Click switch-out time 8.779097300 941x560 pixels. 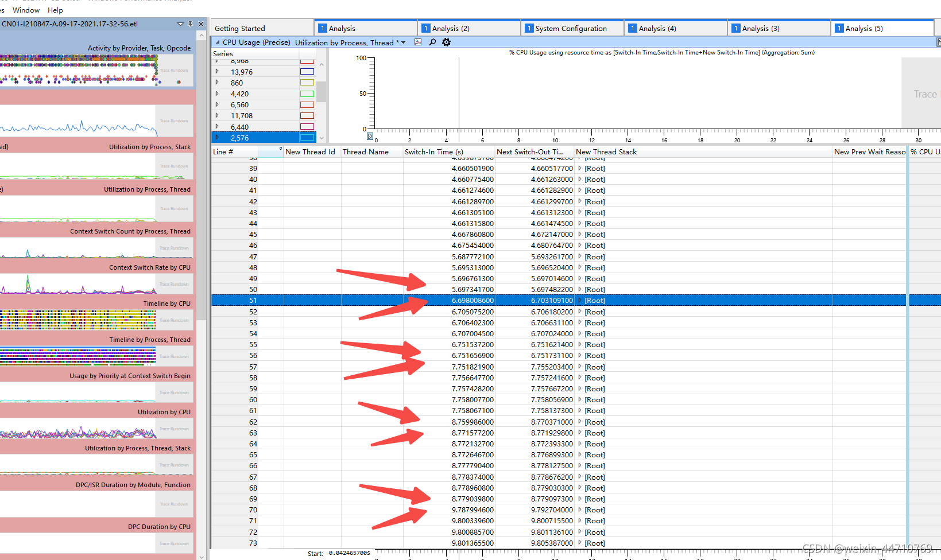click(552, 499)
